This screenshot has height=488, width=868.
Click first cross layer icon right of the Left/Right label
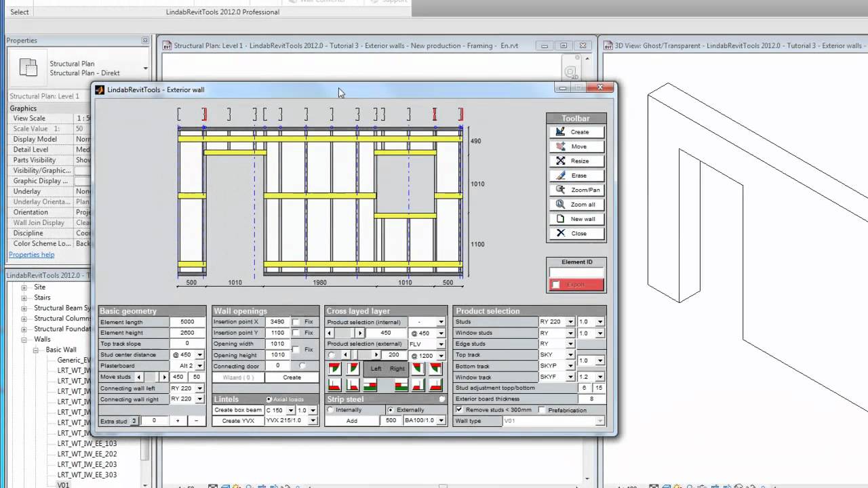pos(417,368)
